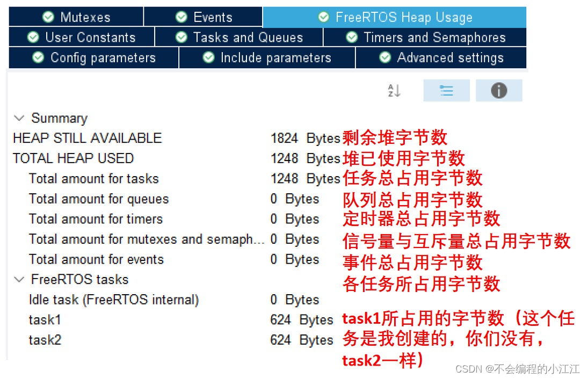Show the info description icon
588x379 pixels.
point(499,90)
